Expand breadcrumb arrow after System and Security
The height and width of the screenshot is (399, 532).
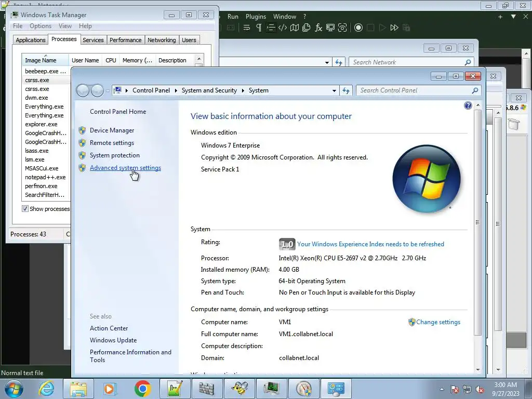pos(243,90)
